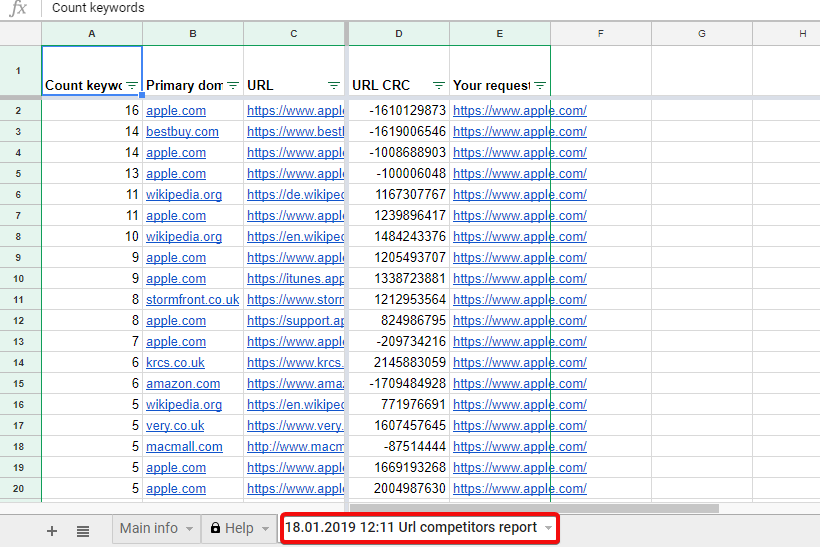Expand Help tab dropdown arrow
The image size is (820, 547).
tap(266, 529)
